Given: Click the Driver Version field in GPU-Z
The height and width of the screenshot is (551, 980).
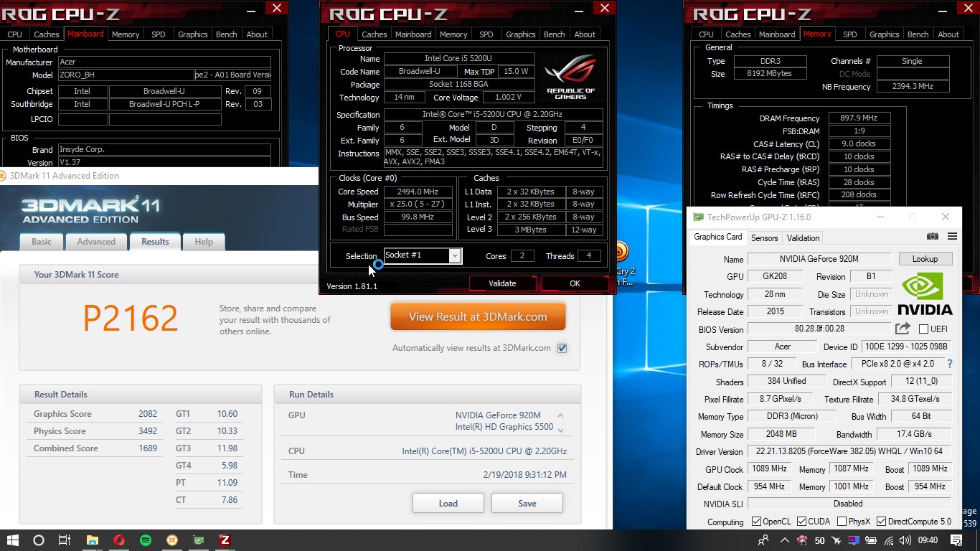Looking at the screenshot, I should pos(849,451).
